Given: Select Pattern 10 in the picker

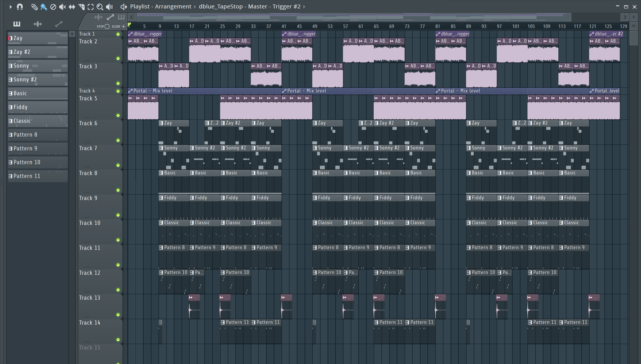Looking at the screenshot, I should (x=38, y=162).
